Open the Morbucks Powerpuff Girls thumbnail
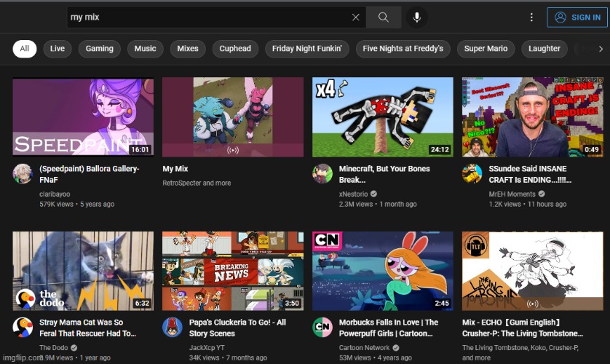The height and width of the screenshot is (364, 610). 383,271
